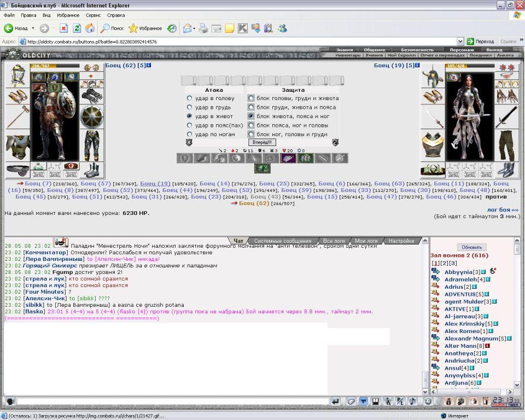Click the music note sound icon

[412, 401]
